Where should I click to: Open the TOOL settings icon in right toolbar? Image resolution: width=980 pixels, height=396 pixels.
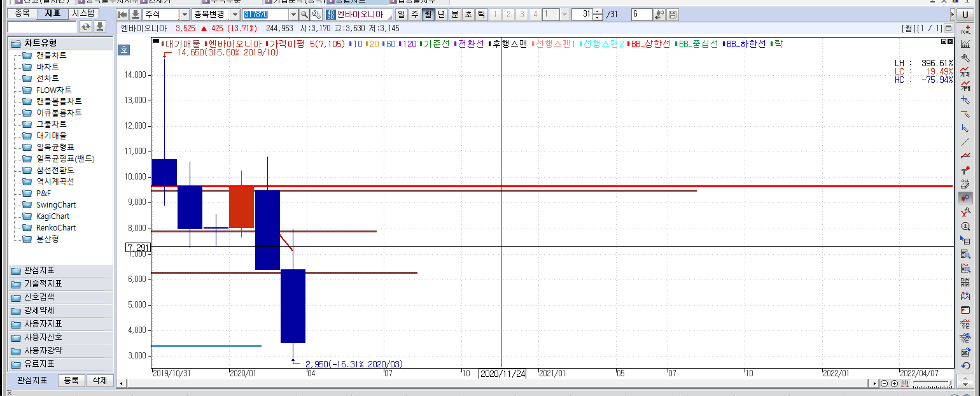(965, 29)
